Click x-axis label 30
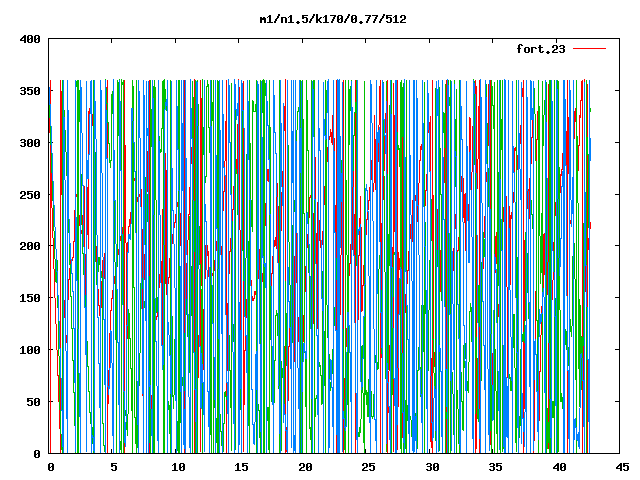The width and height of the screenshot is (640, 480). pos(432,467)
